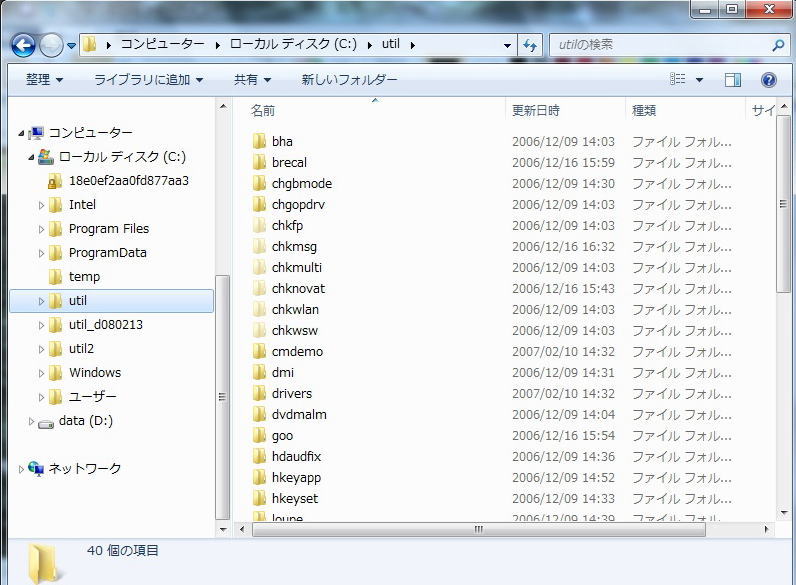
Task: Sort by the 名前 column header
Action: pos(262,110)
